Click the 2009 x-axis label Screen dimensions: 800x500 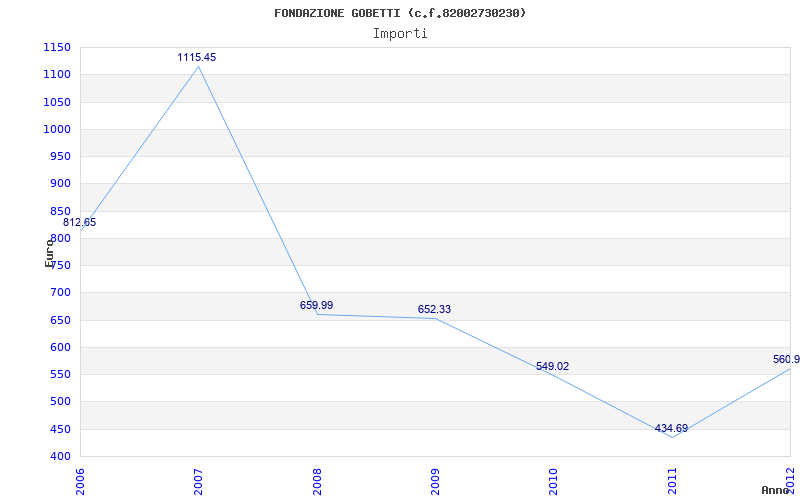click(x=436, y=480)
